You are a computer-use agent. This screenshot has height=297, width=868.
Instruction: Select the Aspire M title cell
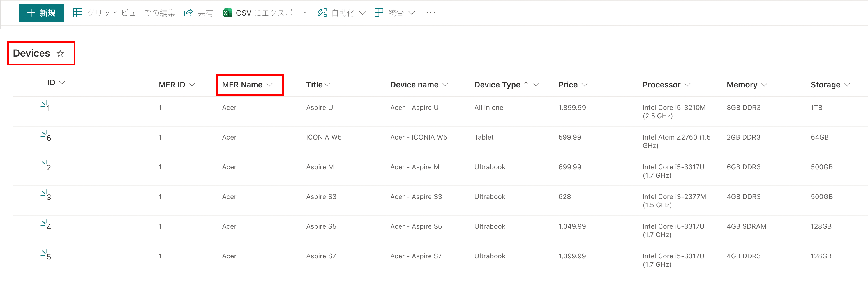(x=320, y=167)
